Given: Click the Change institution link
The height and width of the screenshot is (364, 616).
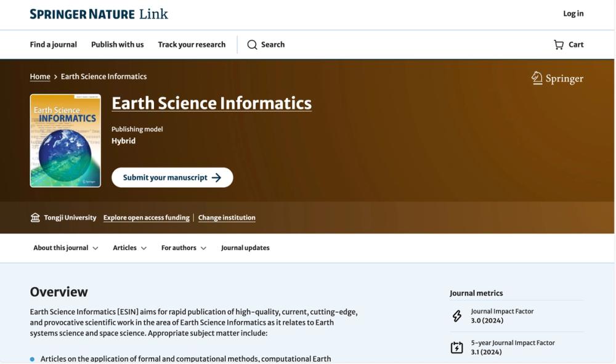Looking at the screenshot, I should tap(227, 217).
